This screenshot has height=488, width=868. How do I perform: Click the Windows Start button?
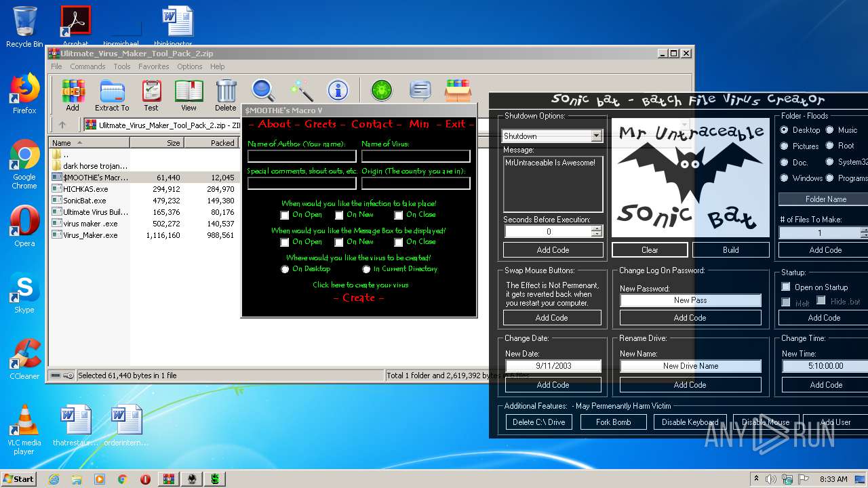coord(19,479)
